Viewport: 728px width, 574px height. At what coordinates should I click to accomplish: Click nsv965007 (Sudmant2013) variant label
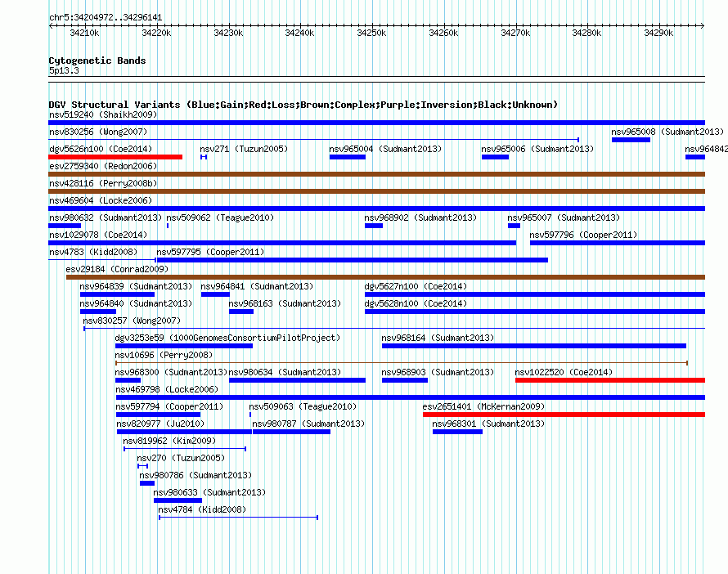564,217
